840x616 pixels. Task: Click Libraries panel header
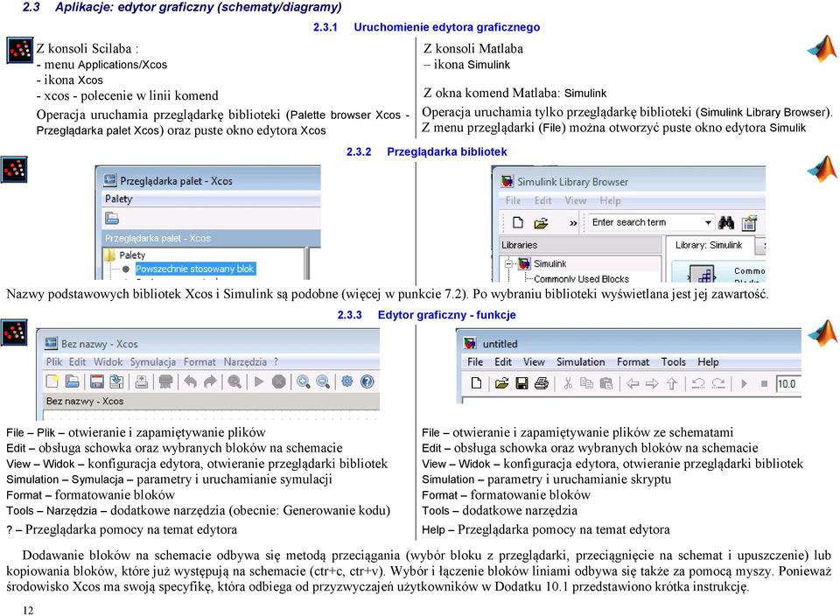point(580,245)
